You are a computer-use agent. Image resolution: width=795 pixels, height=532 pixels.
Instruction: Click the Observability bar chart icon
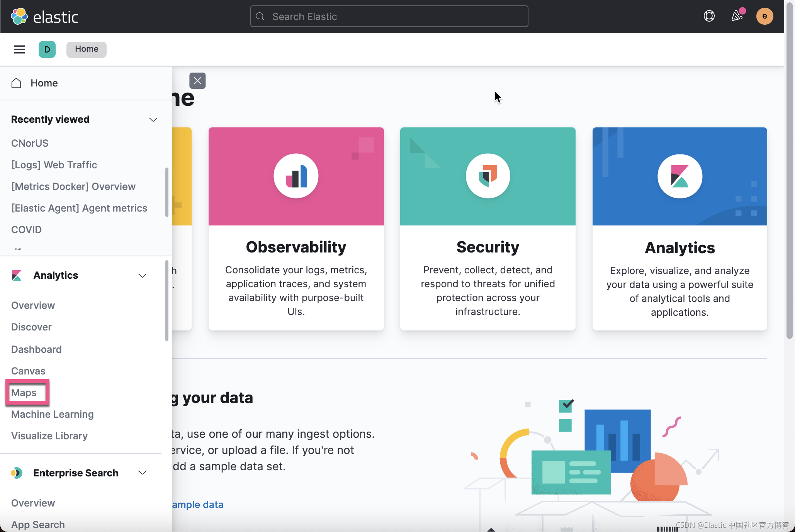[x=296, y=176]
